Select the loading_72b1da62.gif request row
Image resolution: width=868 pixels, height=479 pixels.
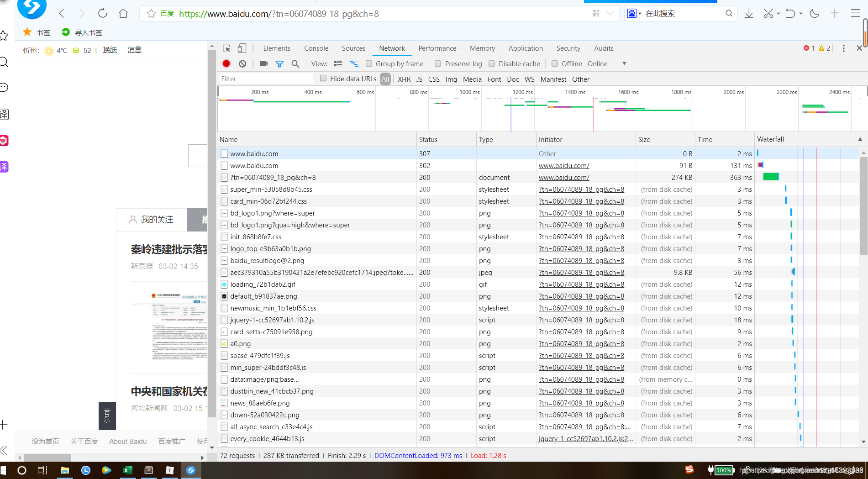pyautogui.click(x=538, y=284)
